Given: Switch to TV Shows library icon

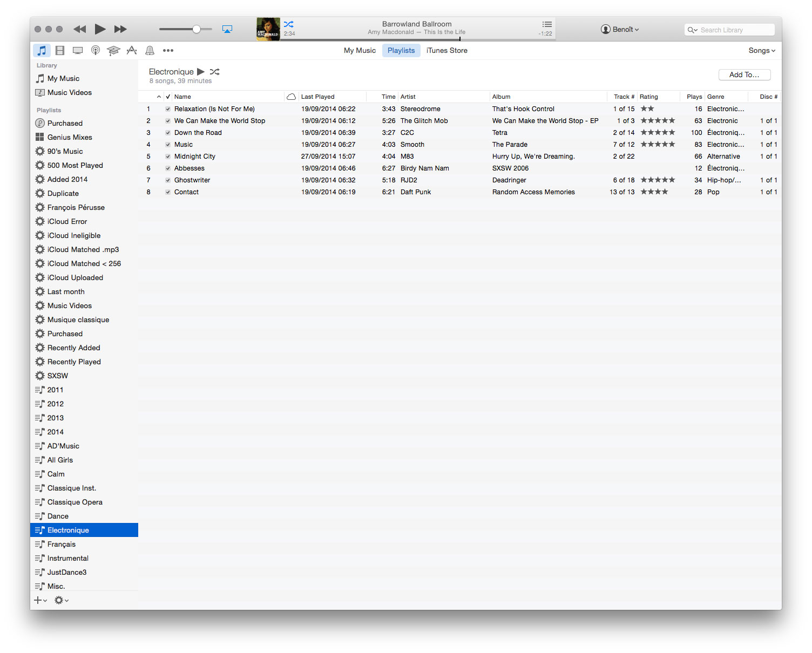Looking at the screenshot, I should tap(78, 50).
